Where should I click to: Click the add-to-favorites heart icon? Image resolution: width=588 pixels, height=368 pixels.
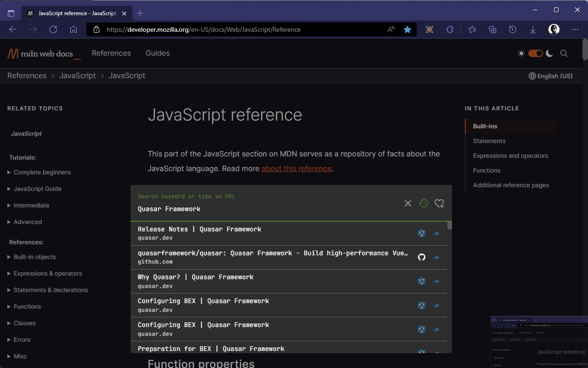tap(439, 203)
